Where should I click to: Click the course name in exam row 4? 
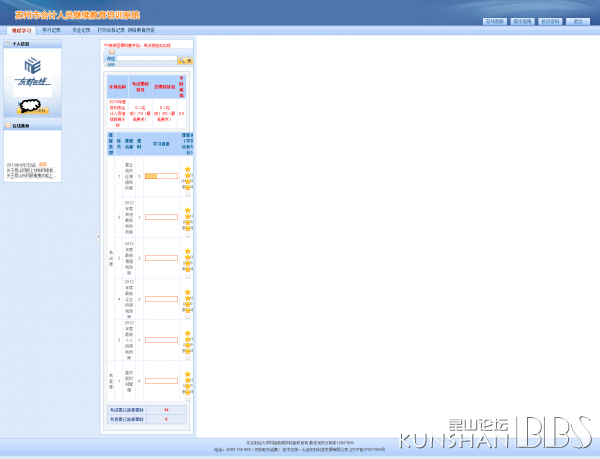coord(129,299)
